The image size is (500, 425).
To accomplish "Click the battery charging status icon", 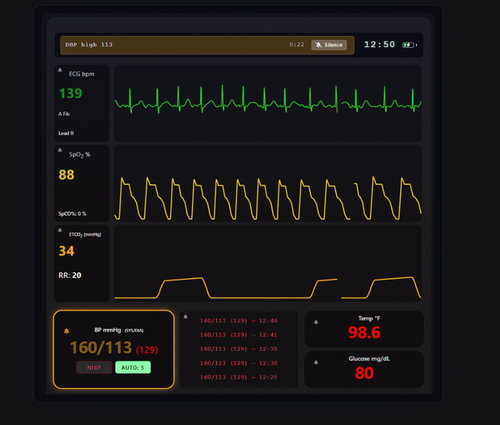I will [x=409, y=45].
